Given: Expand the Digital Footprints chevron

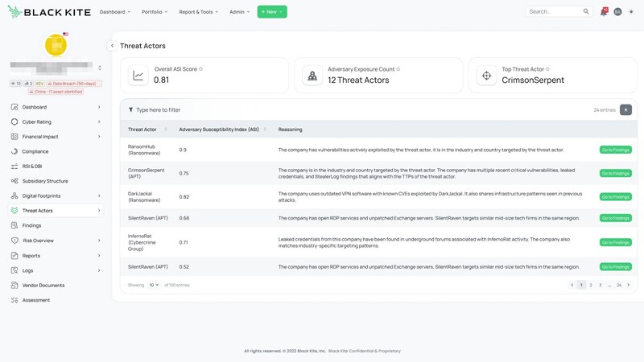Looking at the screenshot, I should pos(99,195).
